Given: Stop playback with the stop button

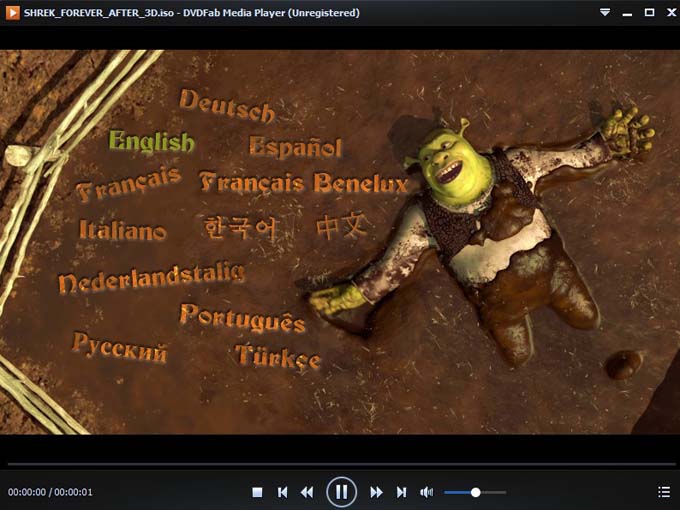Looking at the screenshot, I should tap(257, 492).
